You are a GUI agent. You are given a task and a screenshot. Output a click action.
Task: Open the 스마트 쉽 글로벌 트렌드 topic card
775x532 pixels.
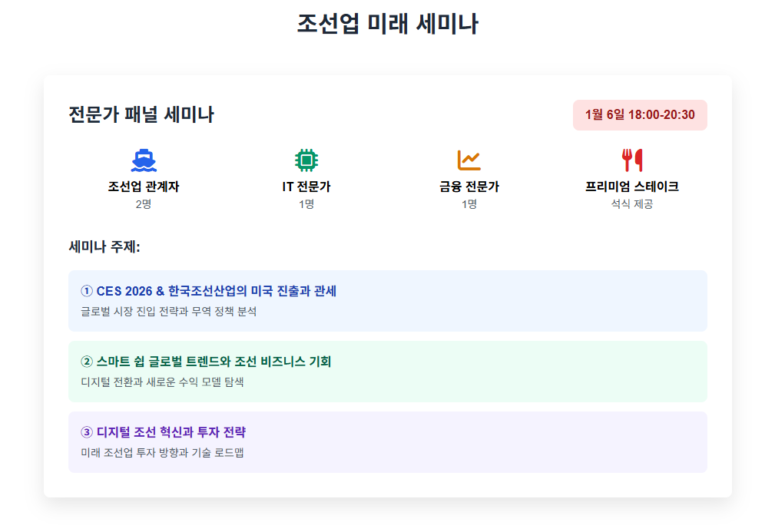tap(387, 372)
